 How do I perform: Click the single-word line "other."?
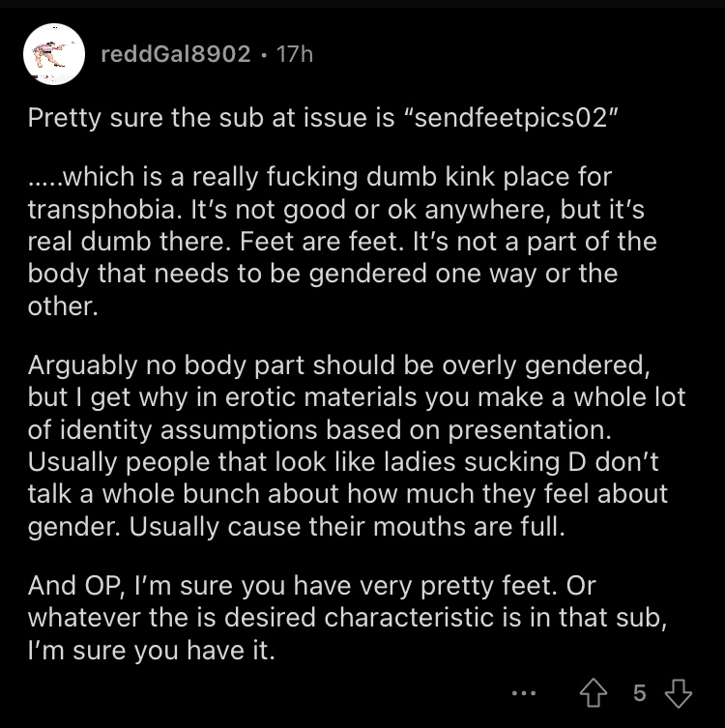pos(63,306)
